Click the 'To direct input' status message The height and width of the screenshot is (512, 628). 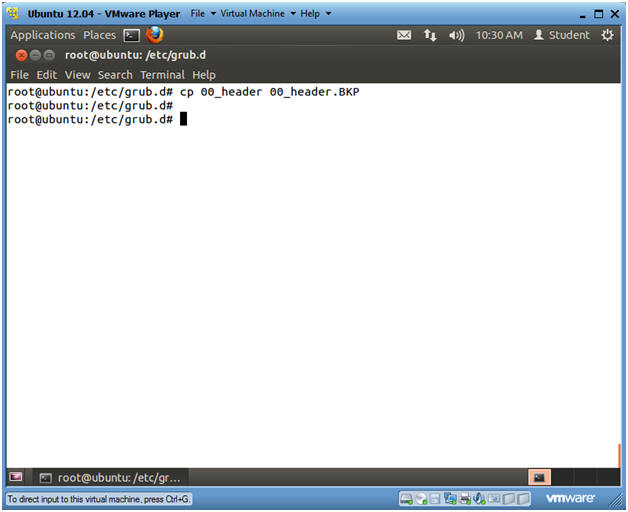tap(99, 499)
